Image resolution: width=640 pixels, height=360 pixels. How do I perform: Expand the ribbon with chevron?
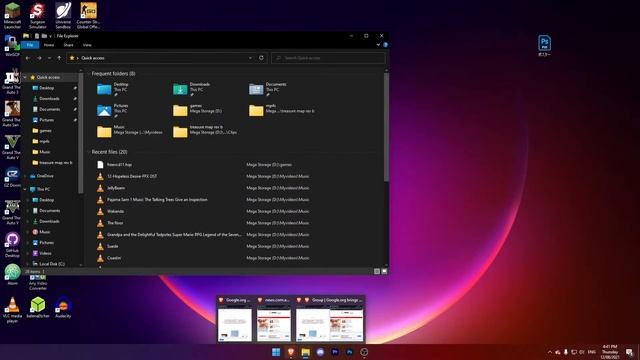click(378, 45)
